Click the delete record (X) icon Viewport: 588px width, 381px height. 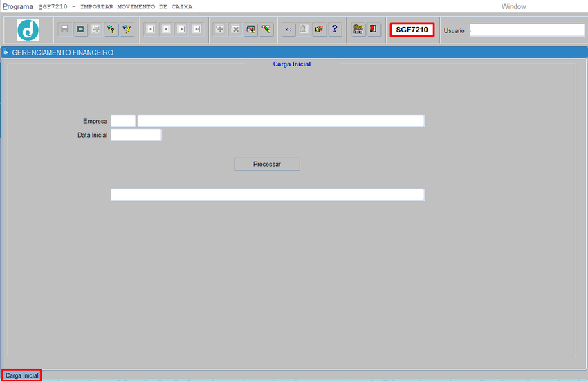235,29
